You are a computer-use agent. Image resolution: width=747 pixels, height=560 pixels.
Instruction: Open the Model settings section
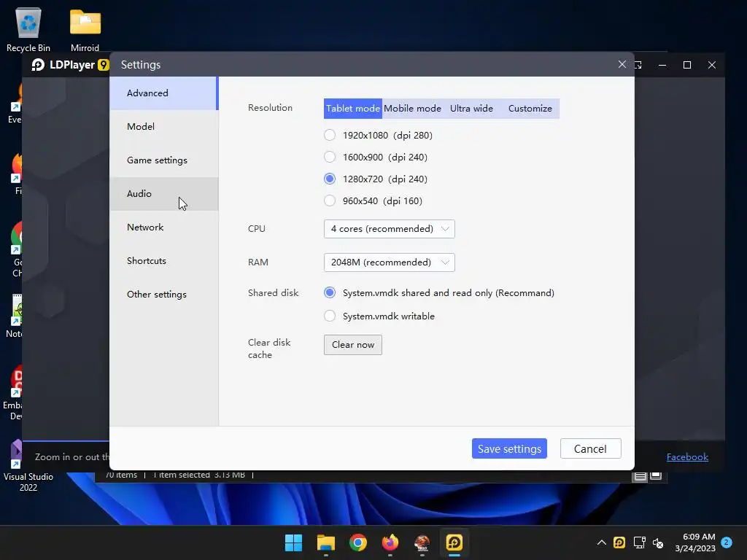pyautogui.click(x=164, y=127)
